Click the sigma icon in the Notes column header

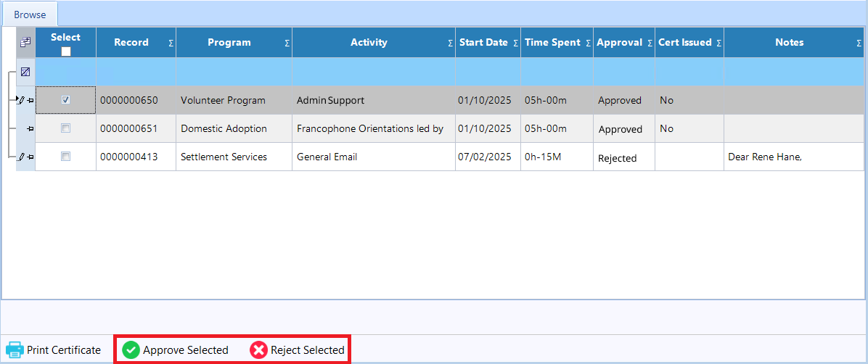pyautogui.click(x=859, y=44)
